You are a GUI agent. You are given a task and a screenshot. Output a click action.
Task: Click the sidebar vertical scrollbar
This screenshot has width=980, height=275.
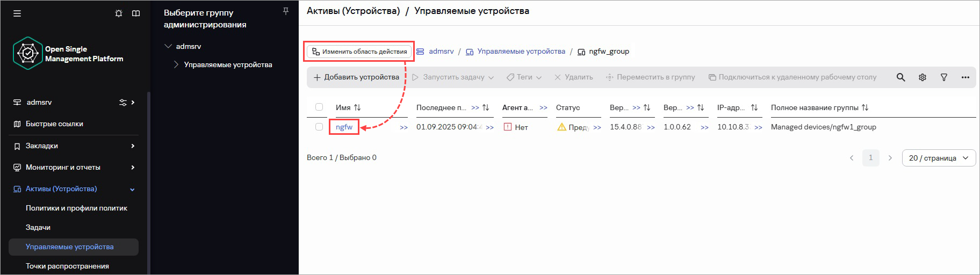[149, 183]
